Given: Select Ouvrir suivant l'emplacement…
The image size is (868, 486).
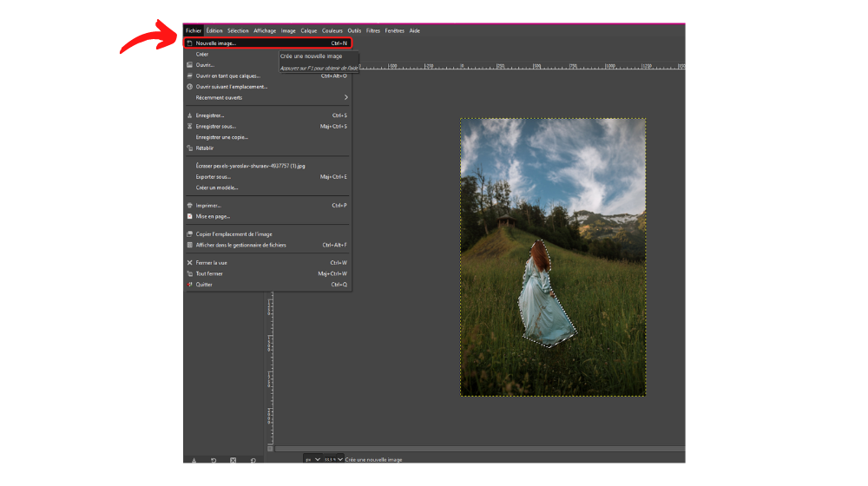Looking at the screenshot, I should click(267, 87).
